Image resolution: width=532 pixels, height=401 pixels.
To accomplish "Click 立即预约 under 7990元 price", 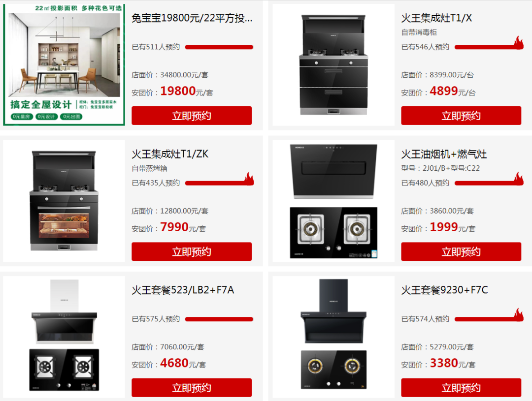I will pos(192,251).
